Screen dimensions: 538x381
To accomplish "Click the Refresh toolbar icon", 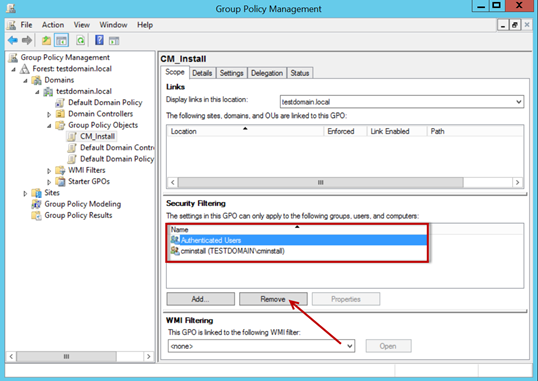I will coord(80,41).
